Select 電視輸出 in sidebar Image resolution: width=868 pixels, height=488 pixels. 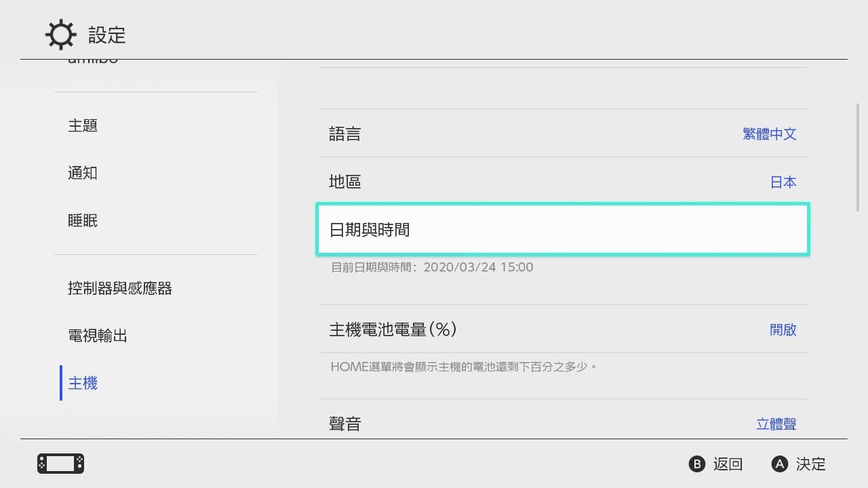click(98, 336)
